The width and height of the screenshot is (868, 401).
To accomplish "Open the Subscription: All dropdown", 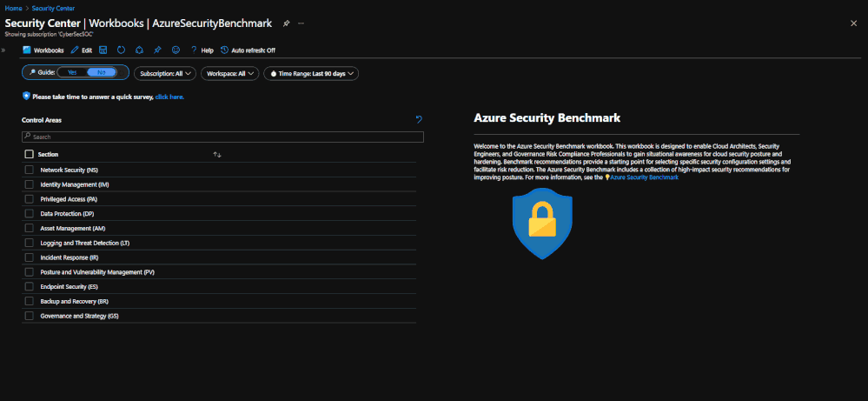I will pos(165,73).
